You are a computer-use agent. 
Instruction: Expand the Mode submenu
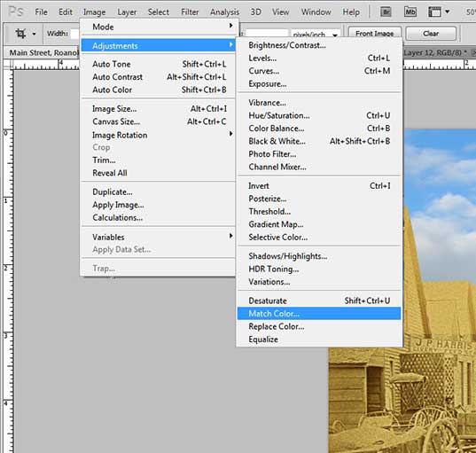(x=158, y=27)
